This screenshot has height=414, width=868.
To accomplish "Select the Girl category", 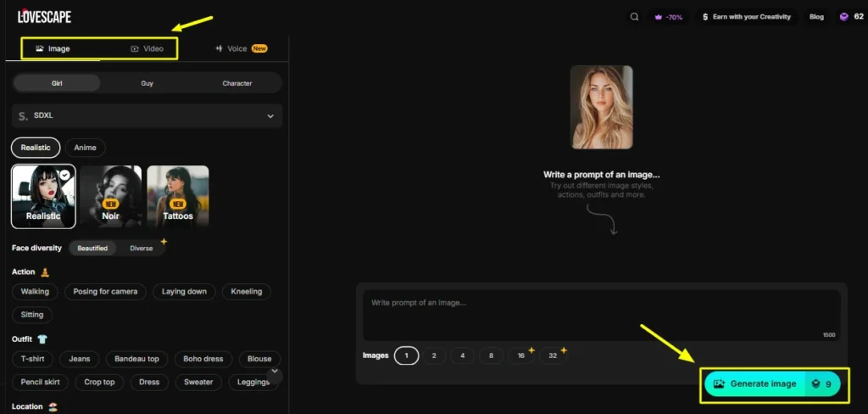I will pos(57,83).
